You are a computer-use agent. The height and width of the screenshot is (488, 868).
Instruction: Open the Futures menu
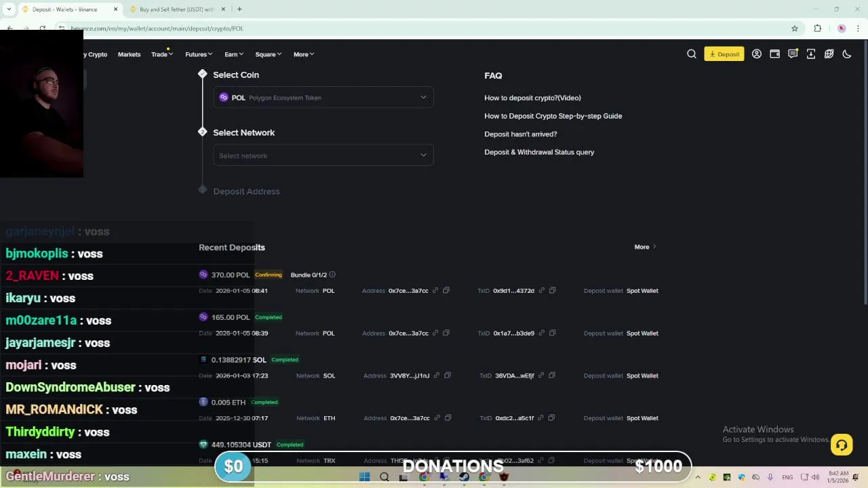point(199,54)
